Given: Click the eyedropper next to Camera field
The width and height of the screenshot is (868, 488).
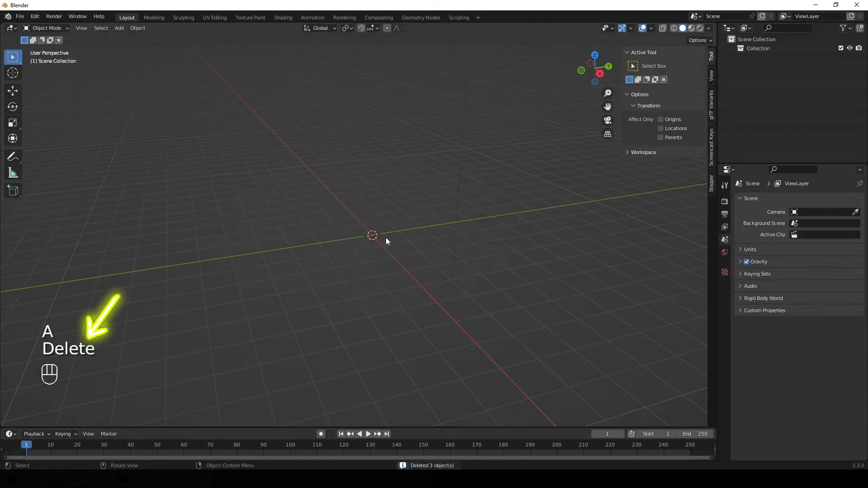Looking at the screenshot, I should (x=855, y=212).
